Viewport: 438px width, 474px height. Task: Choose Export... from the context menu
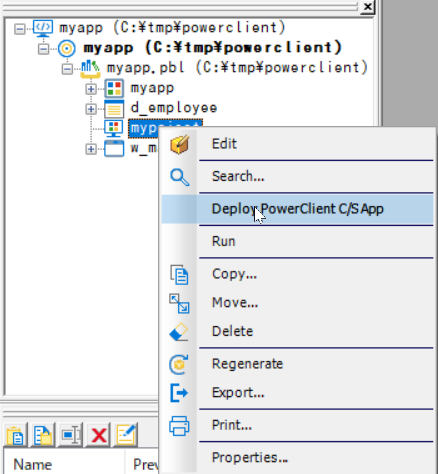point(297,393)
